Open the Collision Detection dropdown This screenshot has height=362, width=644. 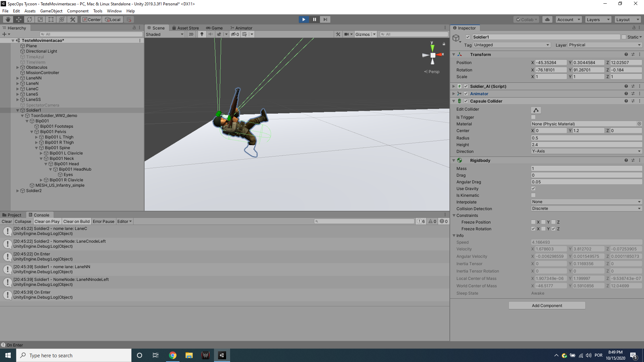(586, 208)
